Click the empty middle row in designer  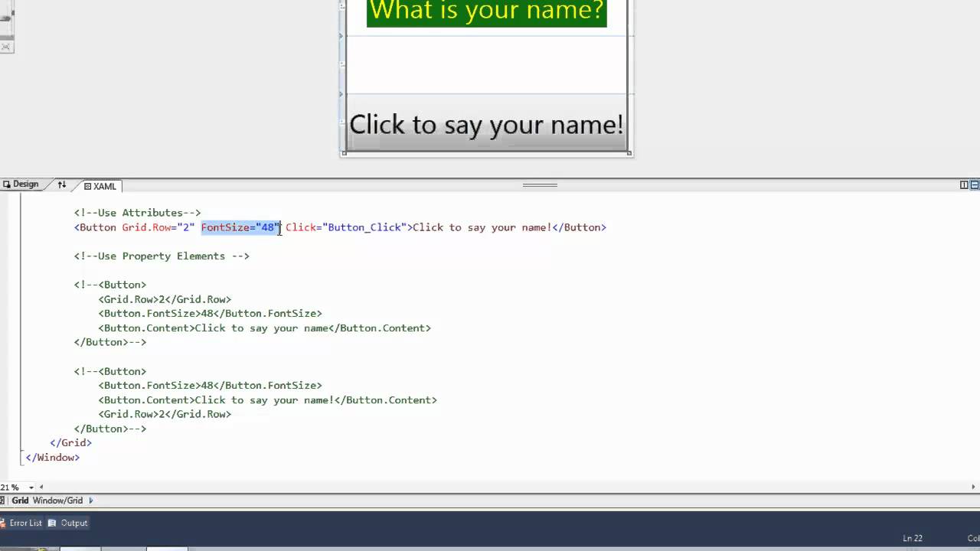coord(486,64)
